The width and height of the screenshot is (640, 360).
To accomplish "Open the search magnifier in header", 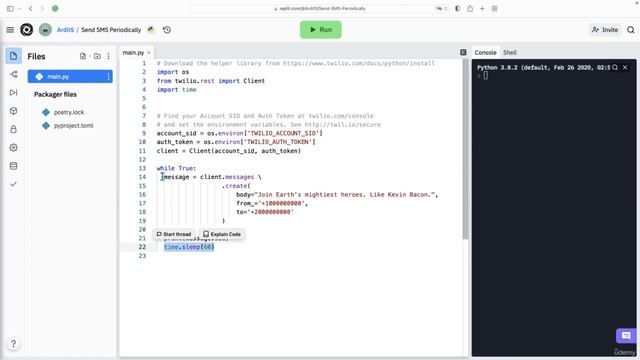I will [x=631, y=30].
